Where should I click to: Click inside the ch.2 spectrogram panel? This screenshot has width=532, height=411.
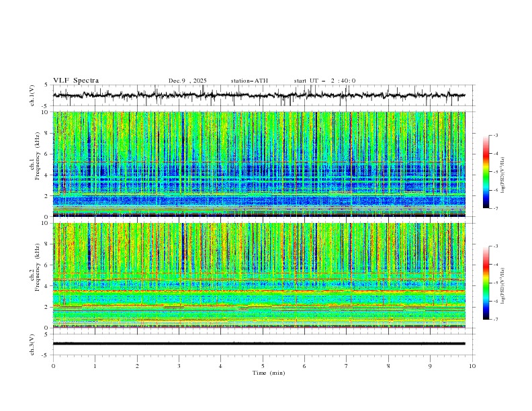(x=259, y=275)
